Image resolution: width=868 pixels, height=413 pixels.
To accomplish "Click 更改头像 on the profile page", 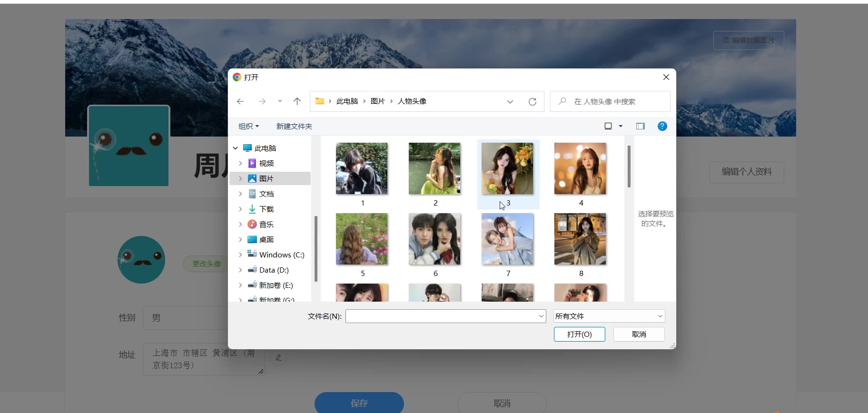I will tap(207, 264).
